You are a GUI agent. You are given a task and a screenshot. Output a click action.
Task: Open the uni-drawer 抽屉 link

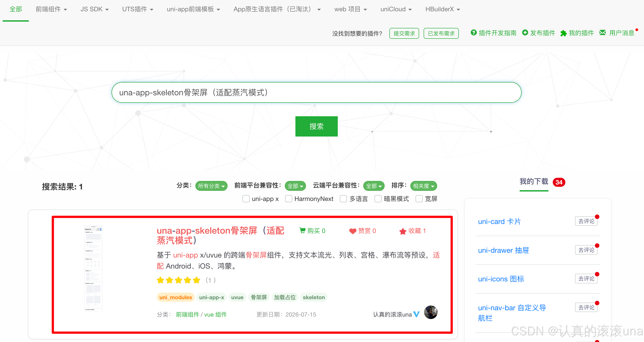click(503, 250)
